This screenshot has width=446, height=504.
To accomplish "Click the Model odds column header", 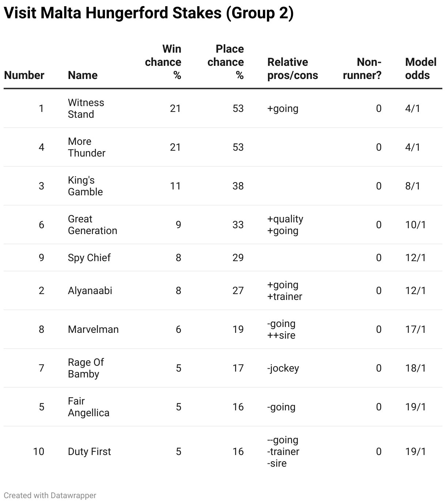I will (421, 69).
